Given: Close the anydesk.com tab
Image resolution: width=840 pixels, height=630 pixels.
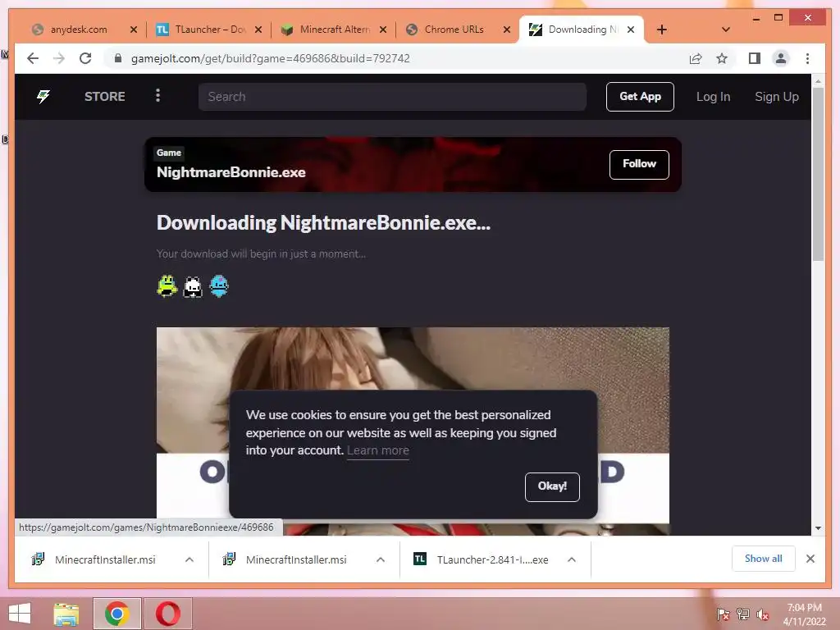Looking at the screenshot, I should tap(134, 30).
